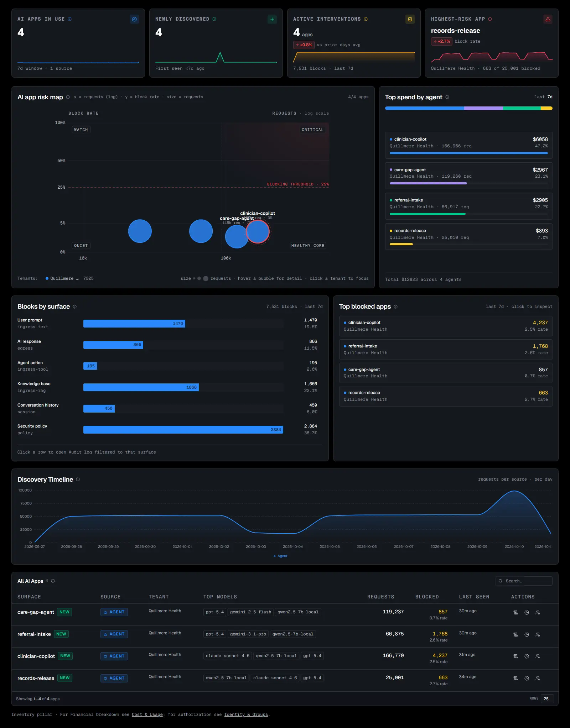The image size is (570, 728).
Task: Click info icon next to AI app risk map
Action: (68, 97)
